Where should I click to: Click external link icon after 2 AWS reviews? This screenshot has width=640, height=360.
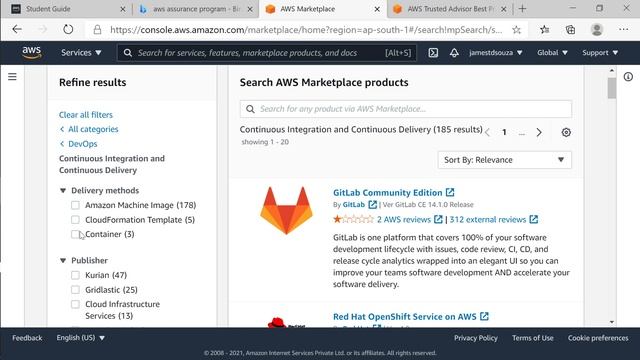click(438, 220)
